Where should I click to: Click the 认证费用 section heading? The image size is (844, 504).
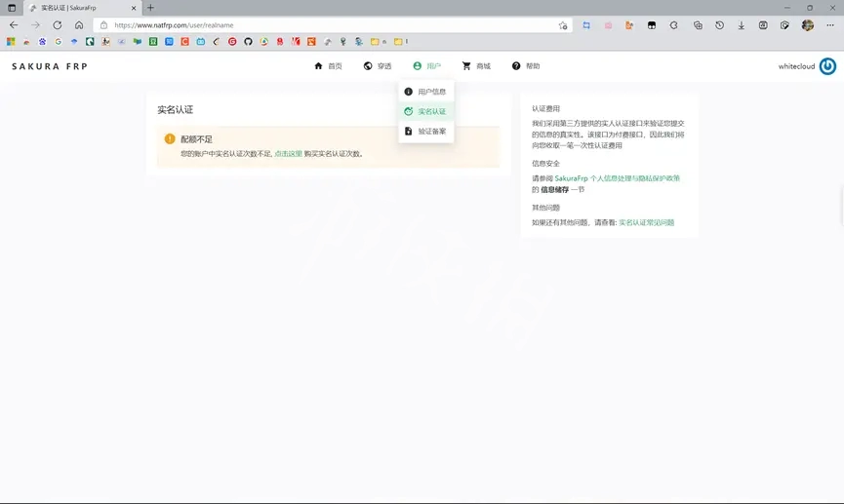click(545, 108)
